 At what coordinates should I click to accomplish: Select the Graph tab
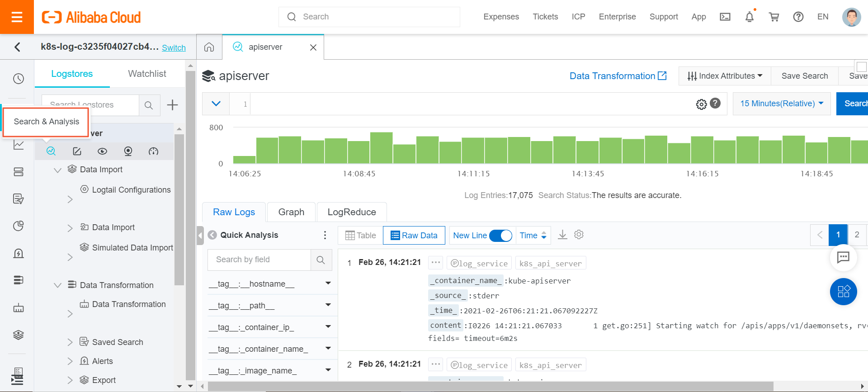click(x=291, y=212)
